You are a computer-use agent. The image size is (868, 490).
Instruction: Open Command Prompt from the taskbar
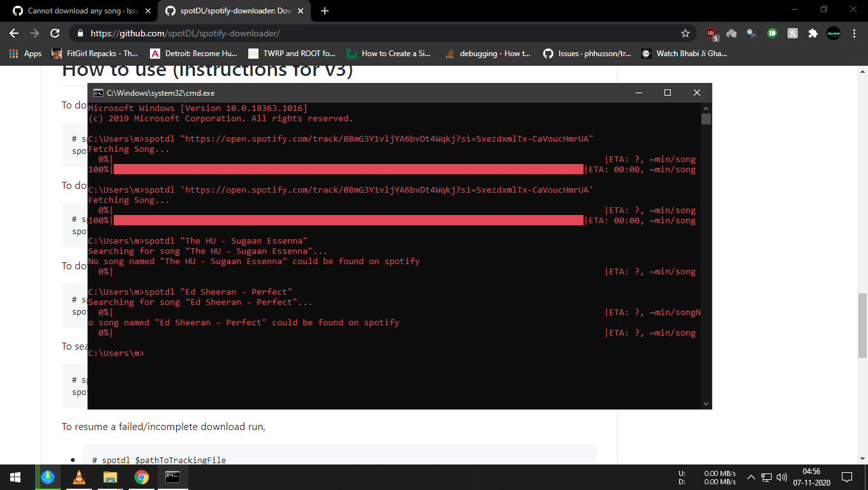coord(172,477)
